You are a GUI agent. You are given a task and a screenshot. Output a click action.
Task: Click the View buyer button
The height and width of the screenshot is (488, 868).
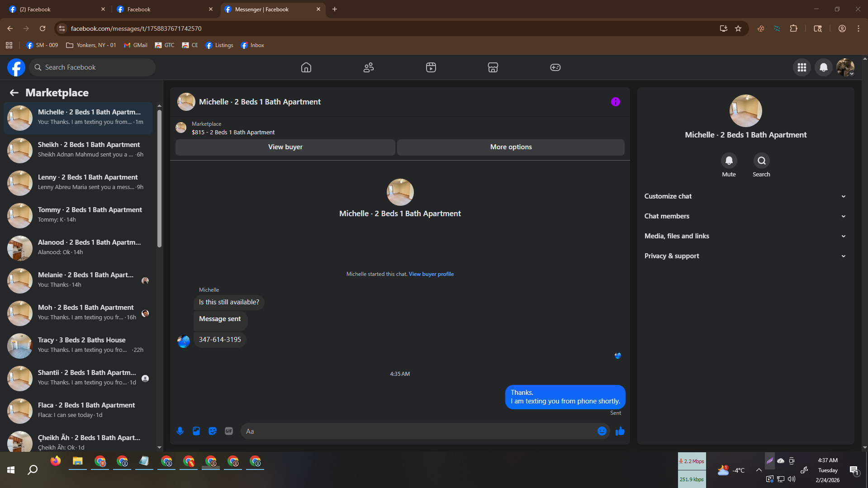tap(285, 147)
